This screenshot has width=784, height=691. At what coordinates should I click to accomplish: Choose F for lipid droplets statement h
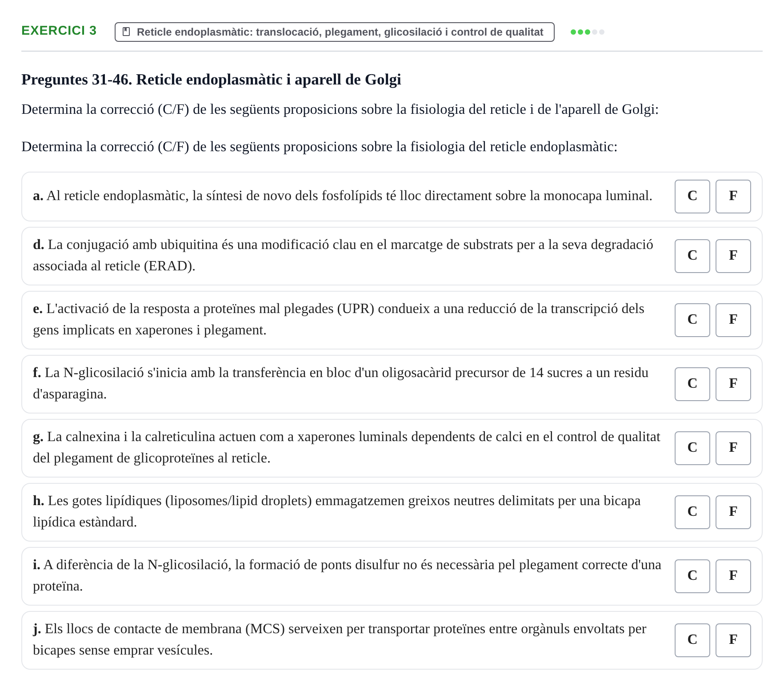click(733, 512)
